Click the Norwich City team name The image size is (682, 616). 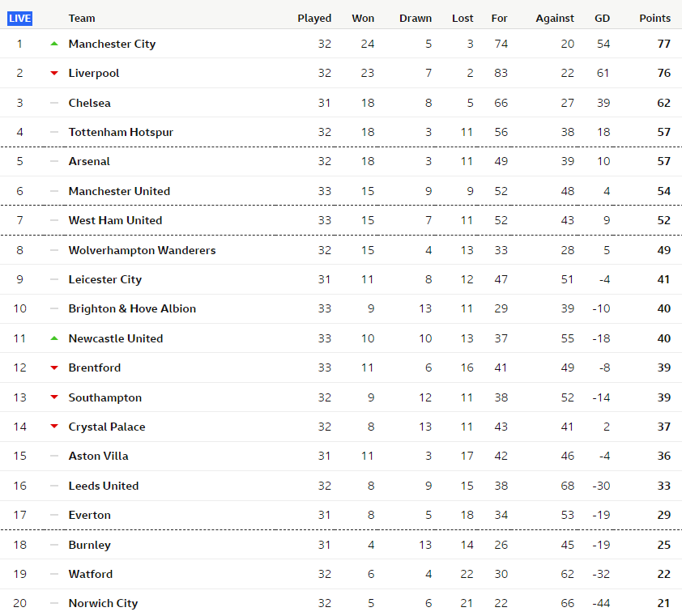103,603
